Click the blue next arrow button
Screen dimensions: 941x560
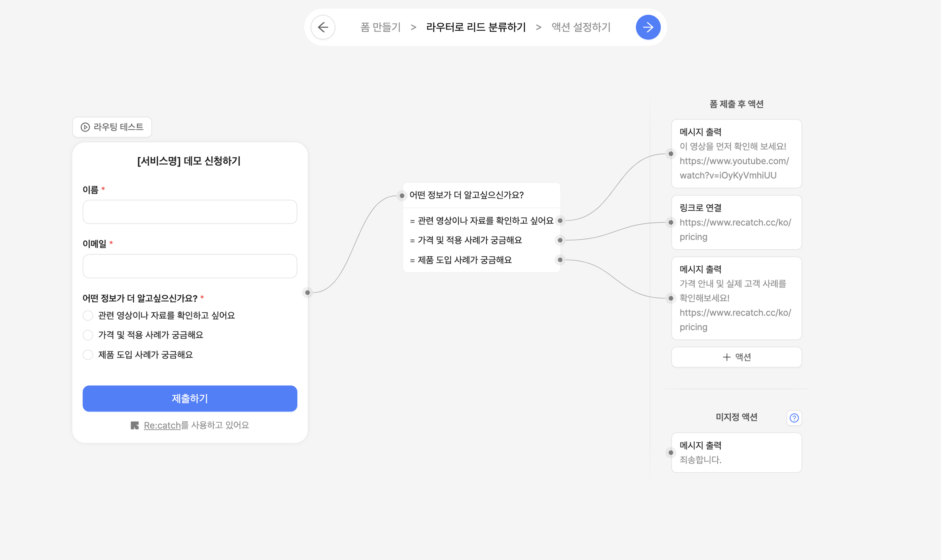tap(648, 27)
